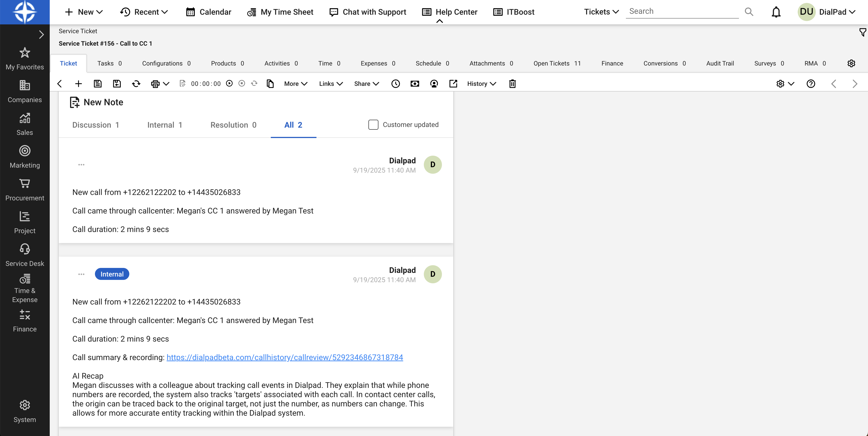868x436 pixels.
Task: Go to next ticket arrow
Action: click(855, 84)
